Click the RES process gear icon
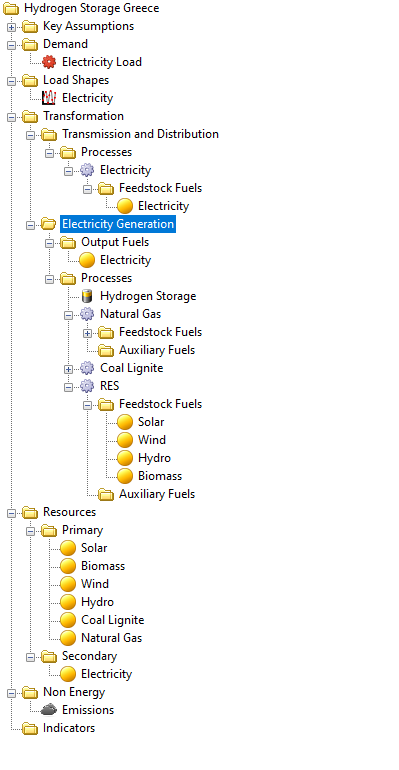Viewport: 399px width, 770px height. pyautogui.click(x=87, y=386)
